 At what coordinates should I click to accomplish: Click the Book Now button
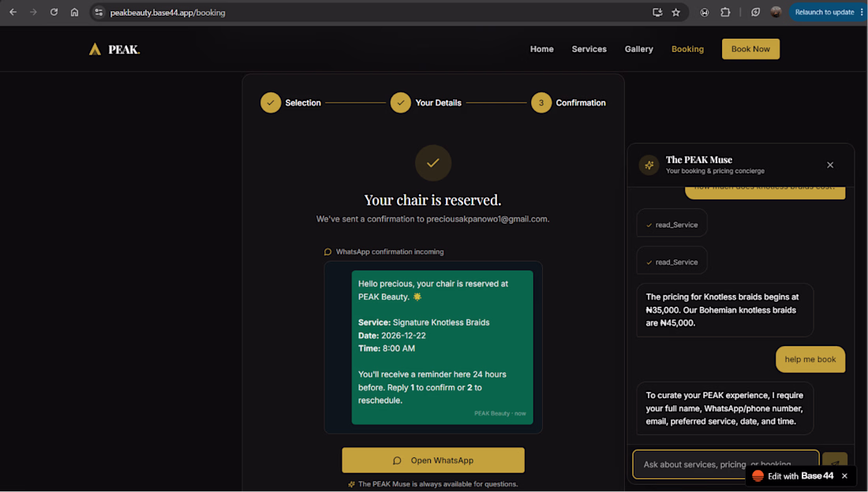coord(750,49)
